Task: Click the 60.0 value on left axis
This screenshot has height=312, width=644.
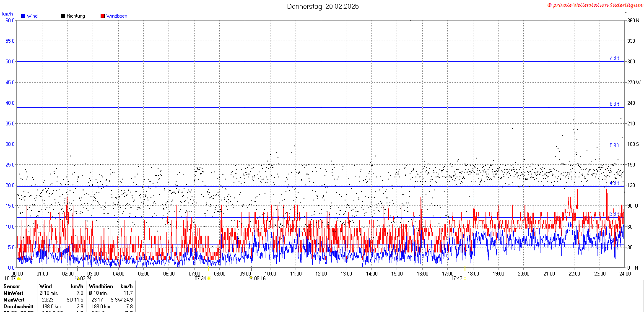Action: [x=10, y=20]
